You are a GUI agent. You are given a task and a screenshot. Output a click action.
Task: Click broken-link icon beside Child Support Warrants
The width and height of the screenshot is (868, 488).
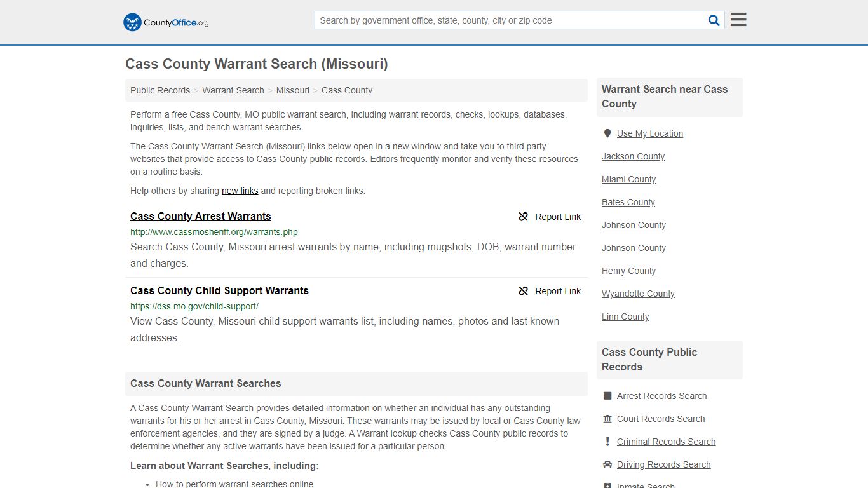click(524, 291)
